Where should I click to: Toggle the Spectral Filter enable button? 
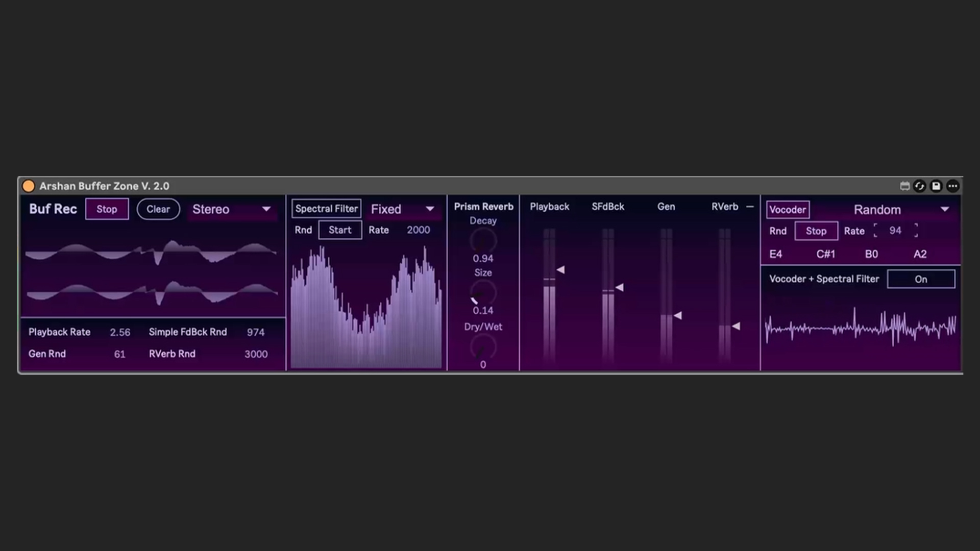(326, 209)
